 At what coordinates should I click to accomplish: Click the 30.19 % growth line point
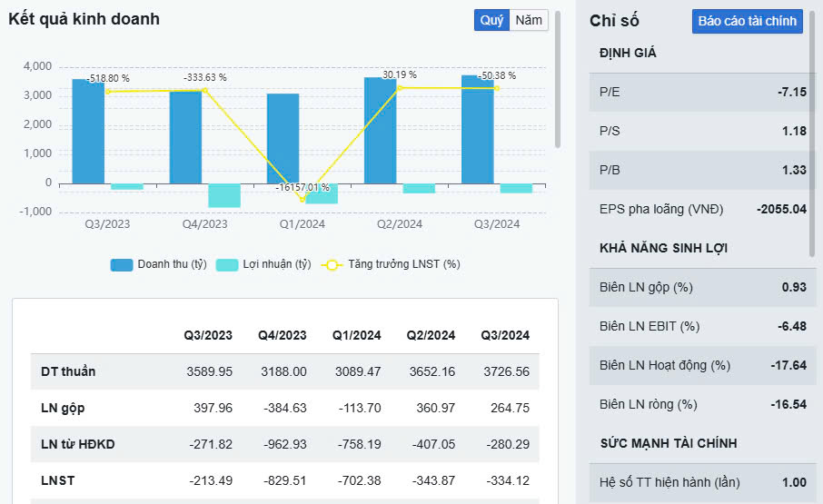pyautogui.click(x=400, y=87)
